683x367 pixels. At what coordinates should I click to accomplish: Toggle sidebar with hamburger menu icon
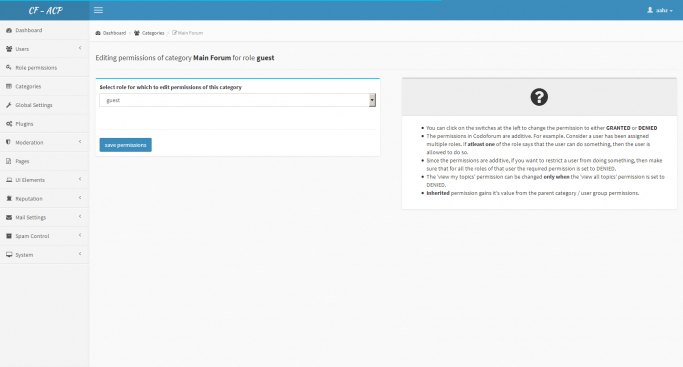point(98,10)
